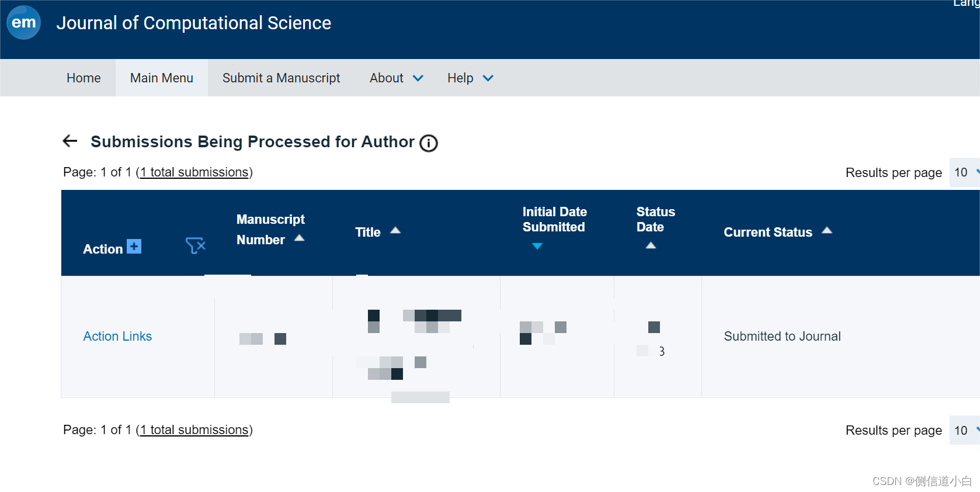The image size is (980, 492).
Task: Sort by Title ascending arrow
Action: [x=395, y=230]
